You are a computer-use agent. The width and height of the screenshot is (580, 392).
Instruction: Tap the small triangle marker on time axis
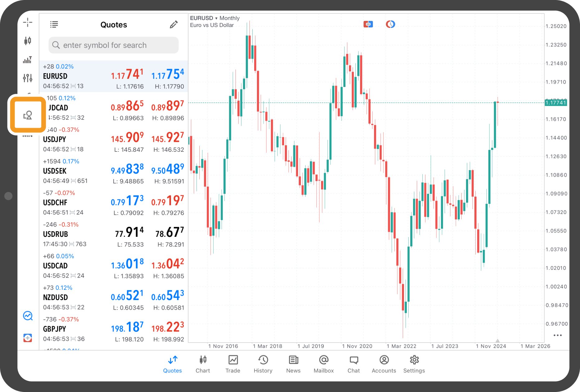(497, 341)
